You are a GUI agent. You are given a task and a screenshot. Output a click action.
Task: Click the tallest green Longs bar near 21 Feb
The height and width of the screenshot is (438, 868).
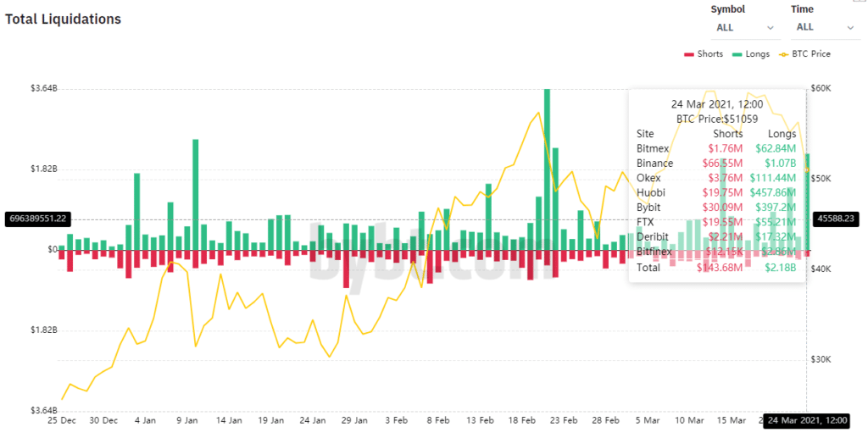tap(547, 169)
